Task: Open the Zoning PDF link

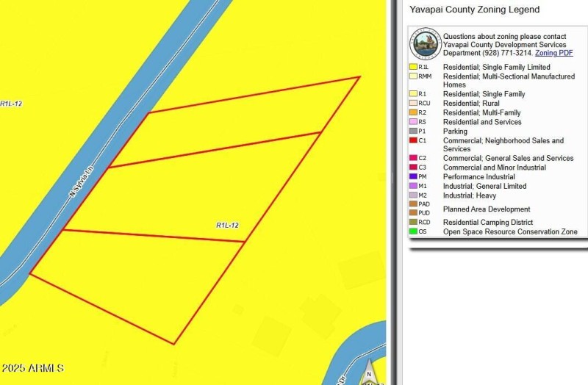Action: click(x=553, y=54)
